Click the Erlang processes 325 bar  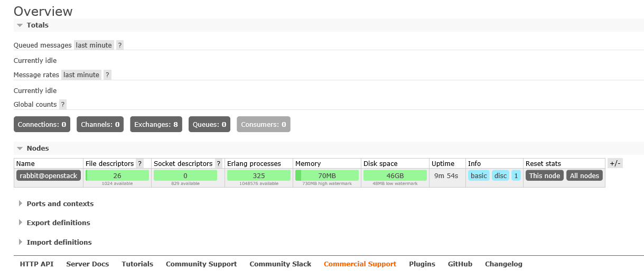click(259, 175)
